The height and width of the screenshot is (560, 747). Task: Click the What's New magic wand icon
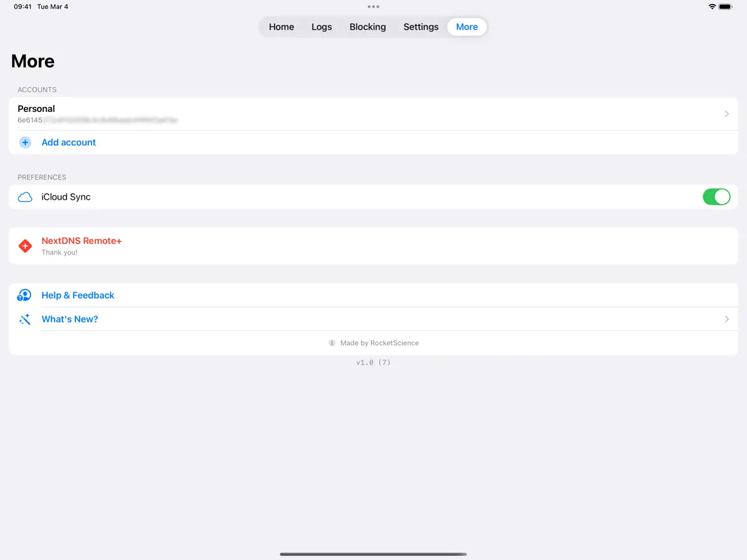[x=25, y=319]
